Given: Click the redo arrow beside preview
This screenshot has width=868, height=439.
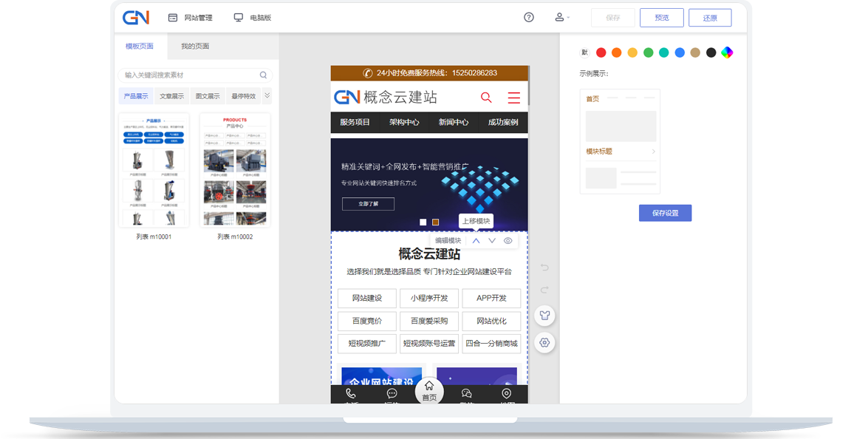Looking at the screenshot, I should 545,290.
